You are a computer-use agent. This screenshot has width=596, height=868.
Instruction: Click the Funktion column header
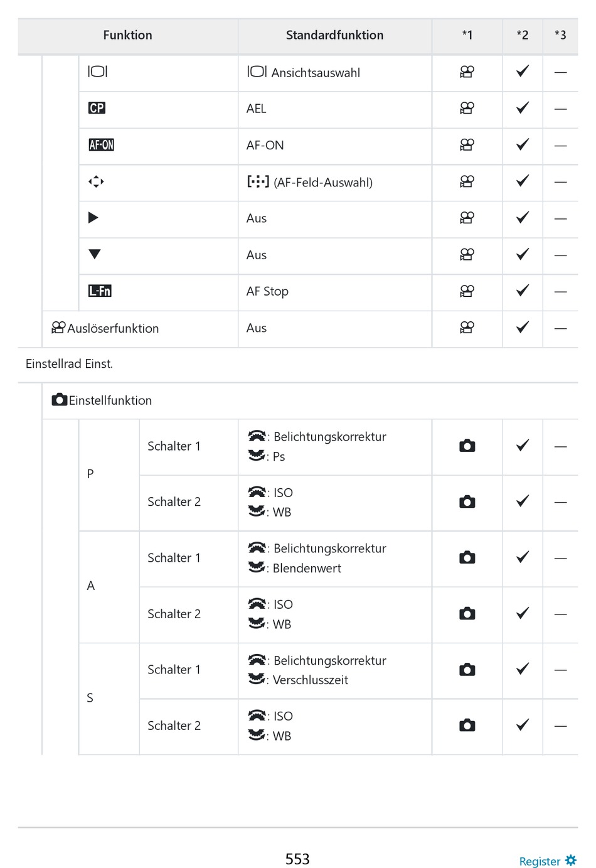[x=127, y=35]
